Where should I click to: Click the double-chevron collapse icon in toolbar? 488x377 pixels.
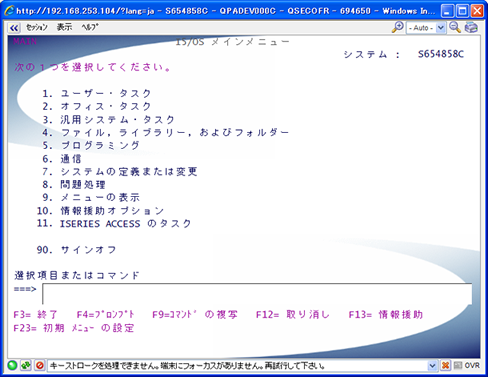14,28
